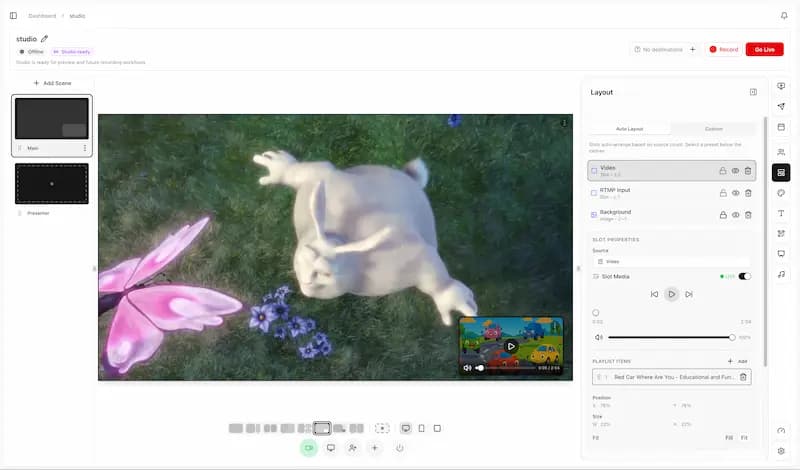Delete the Video layer
Viewport: 800px width, 470px height.
(748, 171)
